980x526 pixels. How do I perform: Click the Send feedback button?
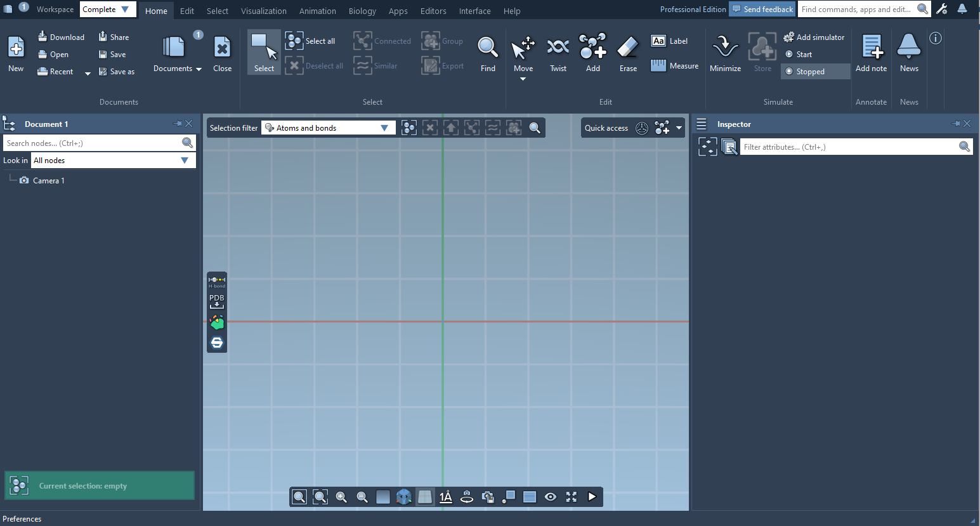[762, 10]
